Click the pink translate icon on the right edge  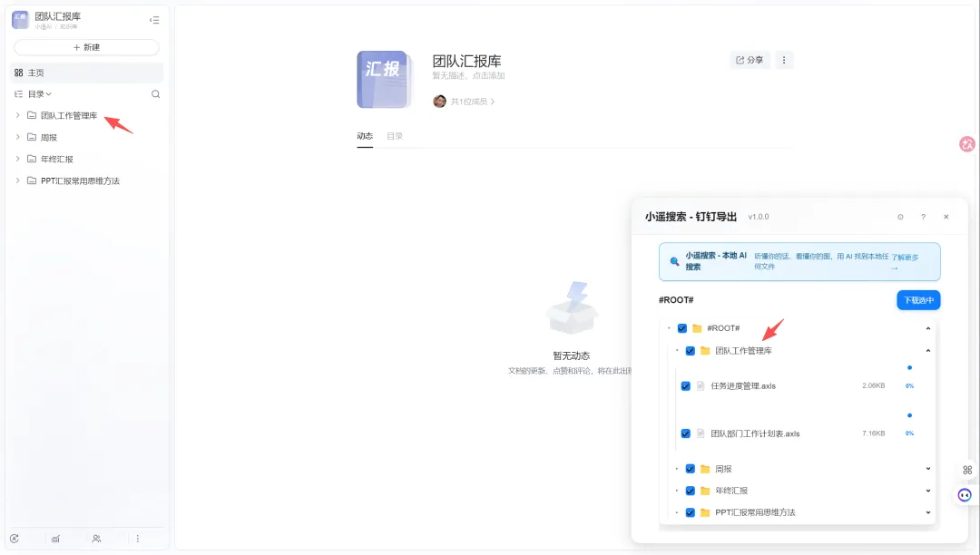967,144
